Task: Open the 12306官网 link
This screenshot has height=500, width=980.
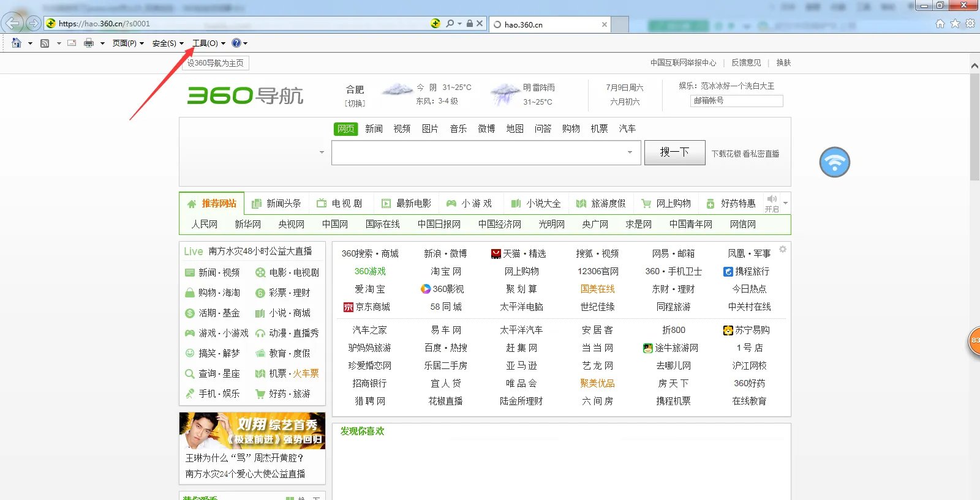Action: 598,271
